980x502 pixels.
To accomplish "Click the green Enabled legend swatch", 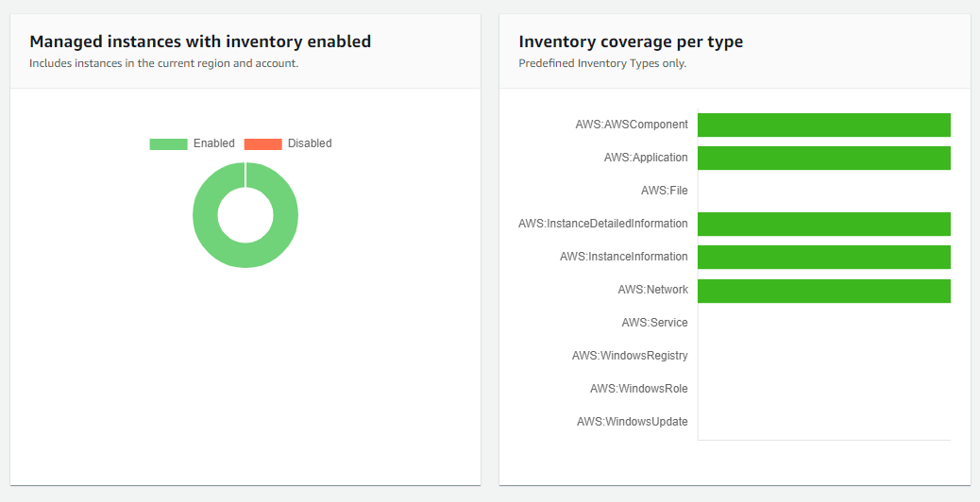I will click(168, 144).
